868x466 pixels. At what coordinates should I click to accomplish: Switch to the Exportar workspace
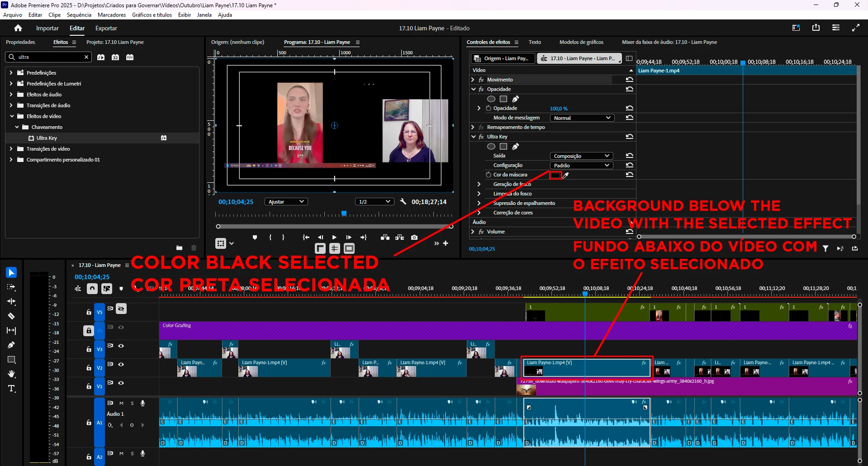tap(106, 28)
